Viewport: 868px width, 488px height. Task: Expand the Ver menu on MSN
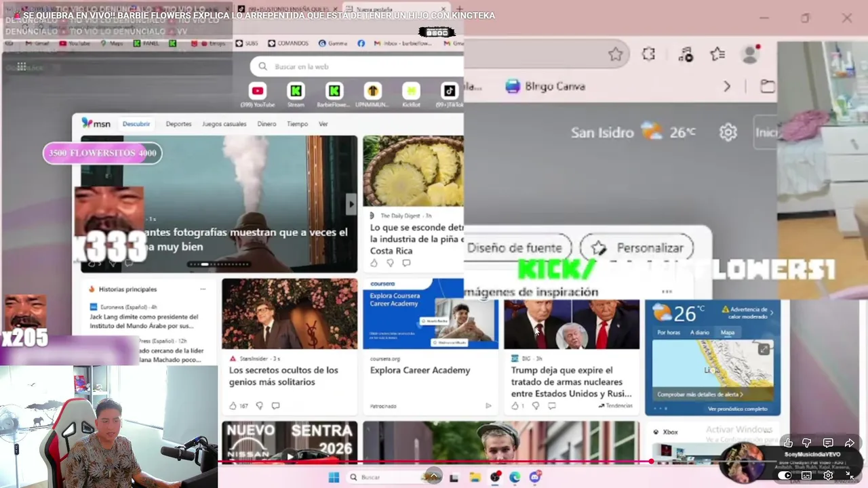coord(323,124)
